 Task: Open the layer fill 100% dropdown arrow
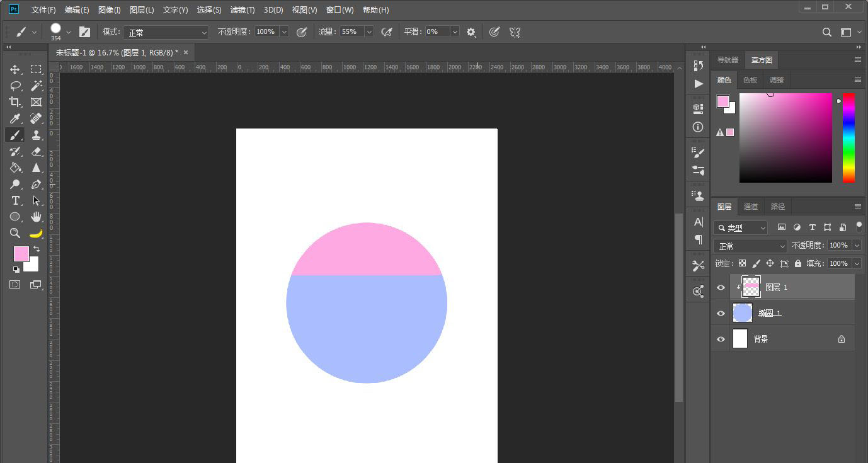[857, 263]
